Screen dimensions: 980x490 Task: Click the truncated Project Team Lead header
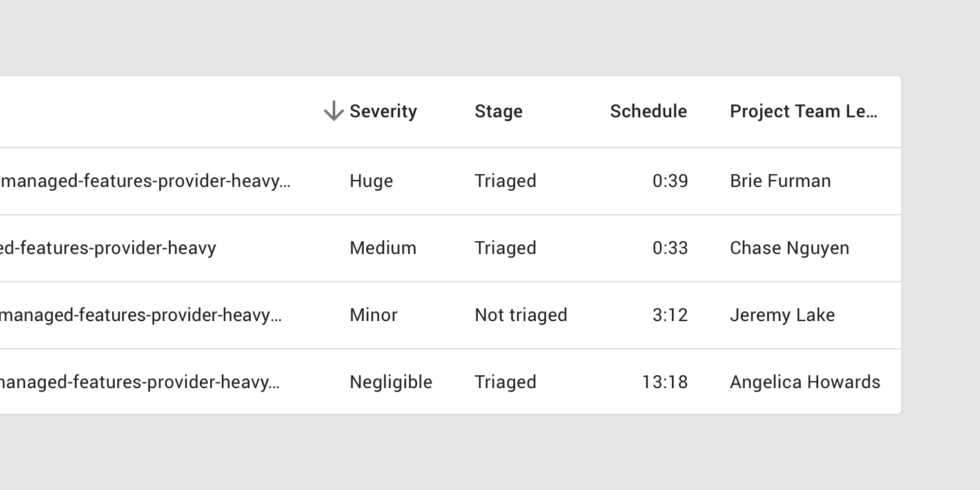click(803, 112)
